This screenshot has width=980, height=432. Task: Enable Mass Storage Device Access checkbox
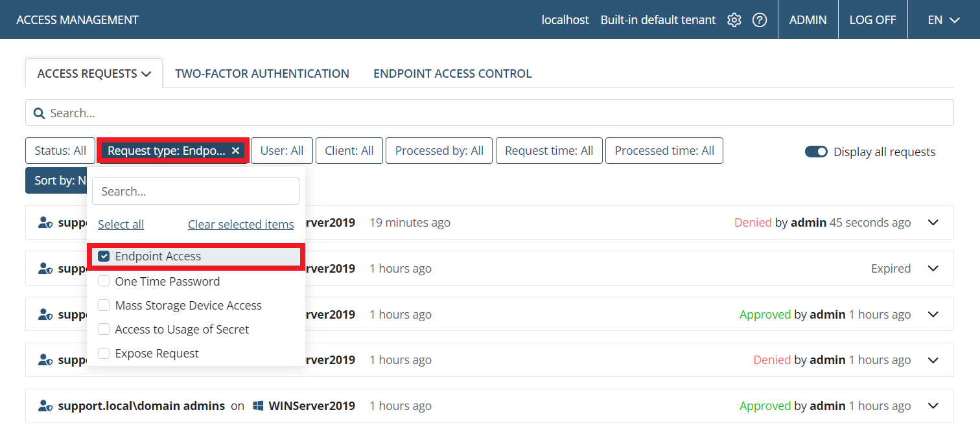click(x=104, y=306)
